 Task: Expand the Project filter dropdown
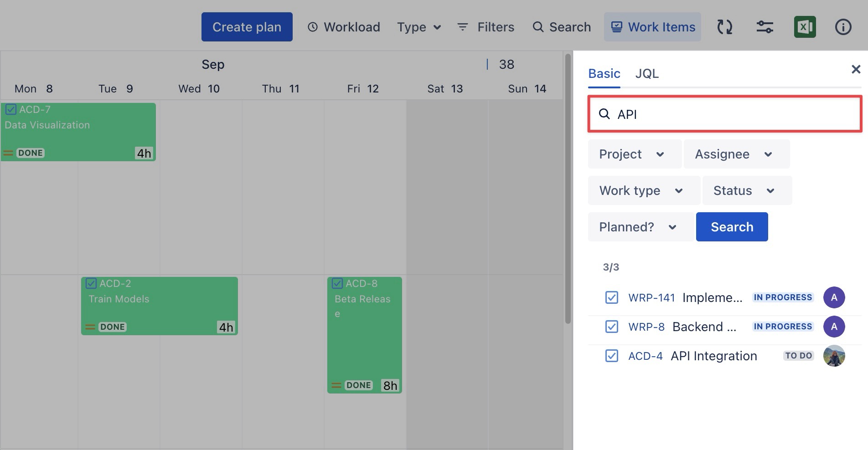(634, 154)
